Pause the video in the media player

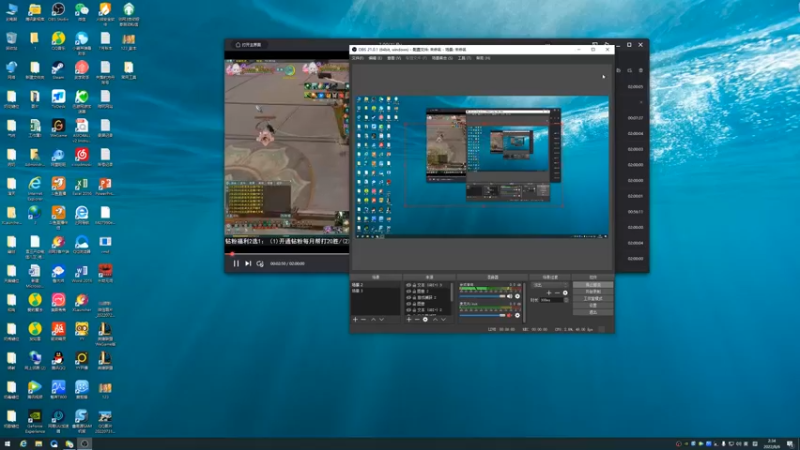click(236, 263)
